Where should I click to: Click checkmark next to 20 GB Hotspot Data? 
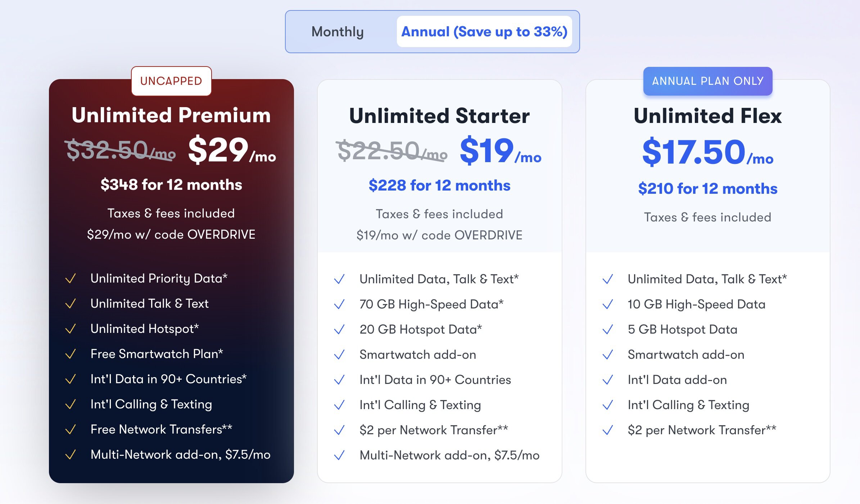339,330
